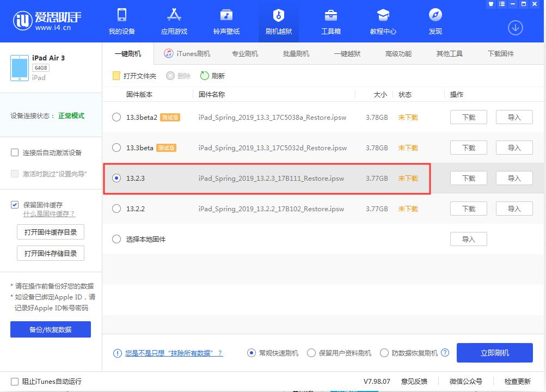The image size is (546, 392).
Task: Switch to iTunes刷机 tab
Action: tap(187, 53)
